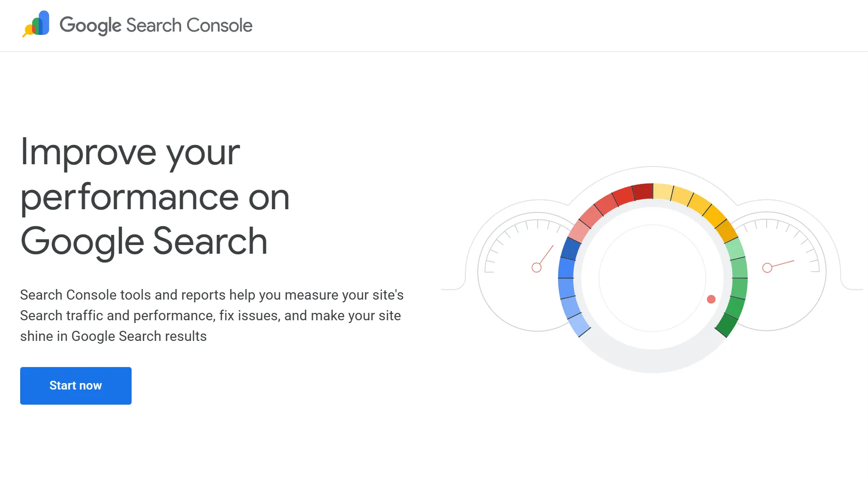Click the bright blue segment of the dial

pyautogui.click(x=566, y=268)
